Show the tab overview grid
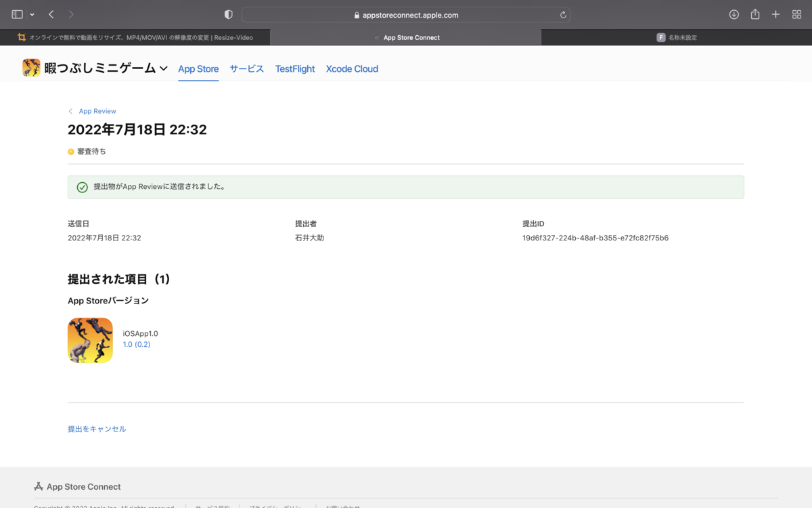812x508 pixels. pos(796,14)
